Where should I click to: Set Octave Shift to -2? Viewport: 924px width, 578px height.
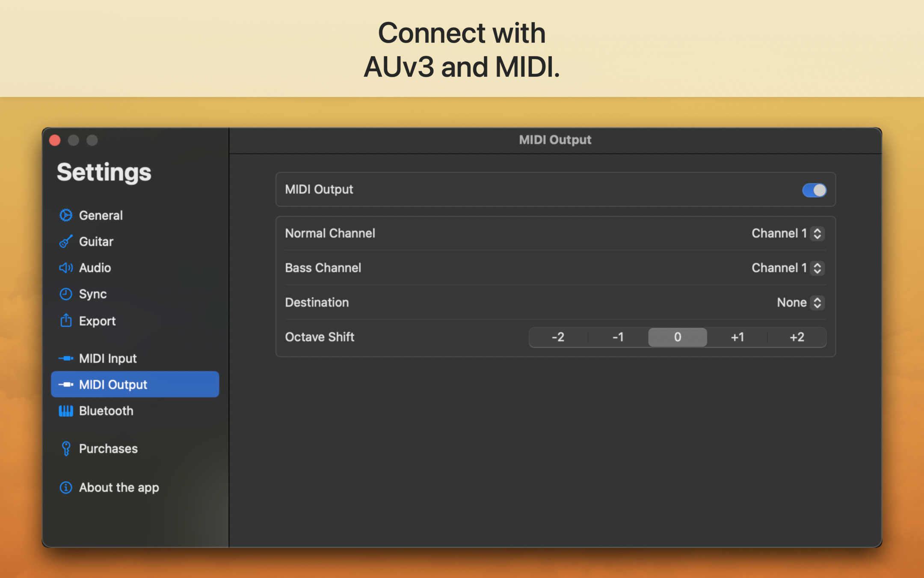coord(558,337)
